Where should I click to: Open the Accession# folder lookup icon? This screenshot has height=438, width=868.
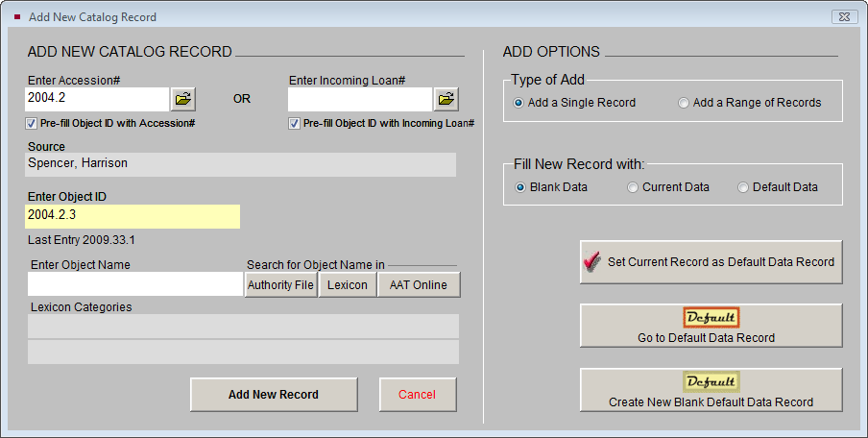[183, 99]
